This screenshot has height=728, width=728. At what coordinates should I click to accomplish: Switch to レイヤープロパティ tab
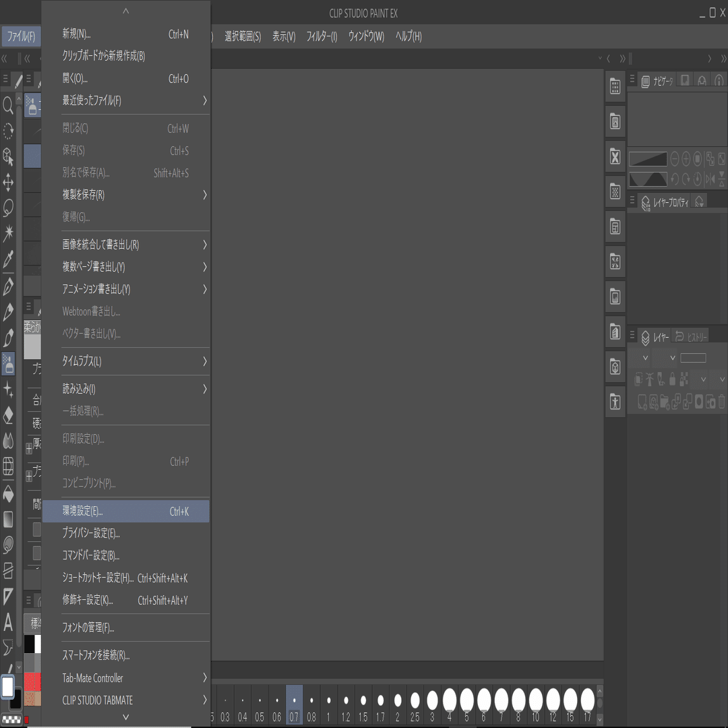[665, 202]
